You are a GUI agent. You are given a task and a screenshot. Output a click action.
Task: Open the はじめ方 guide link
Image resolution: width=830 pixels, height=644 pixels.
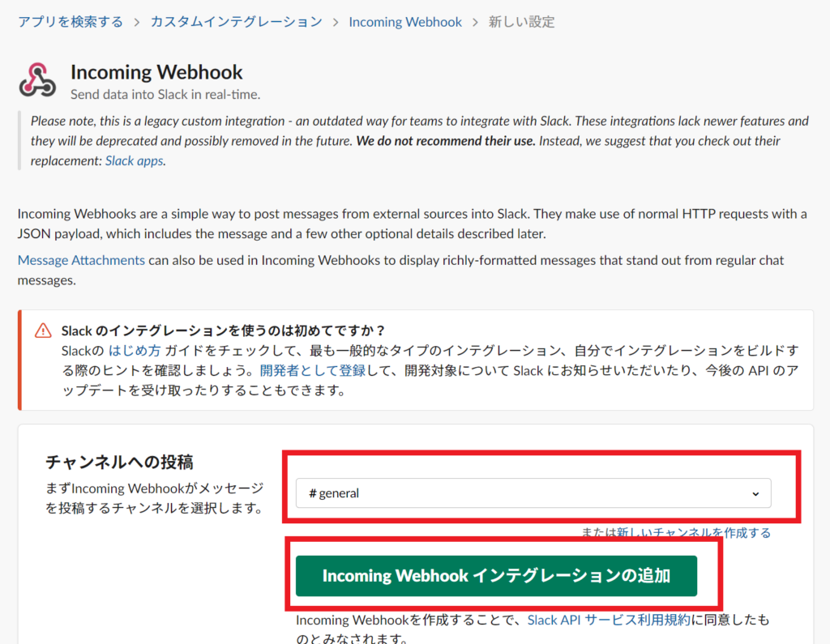click(x=135, y=350)
